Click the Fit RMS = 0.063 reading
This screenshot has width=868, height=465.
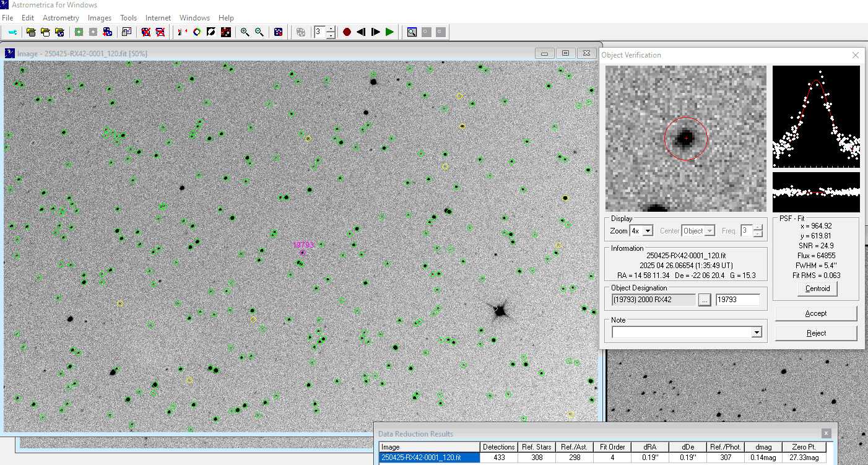tap(816, 276)
